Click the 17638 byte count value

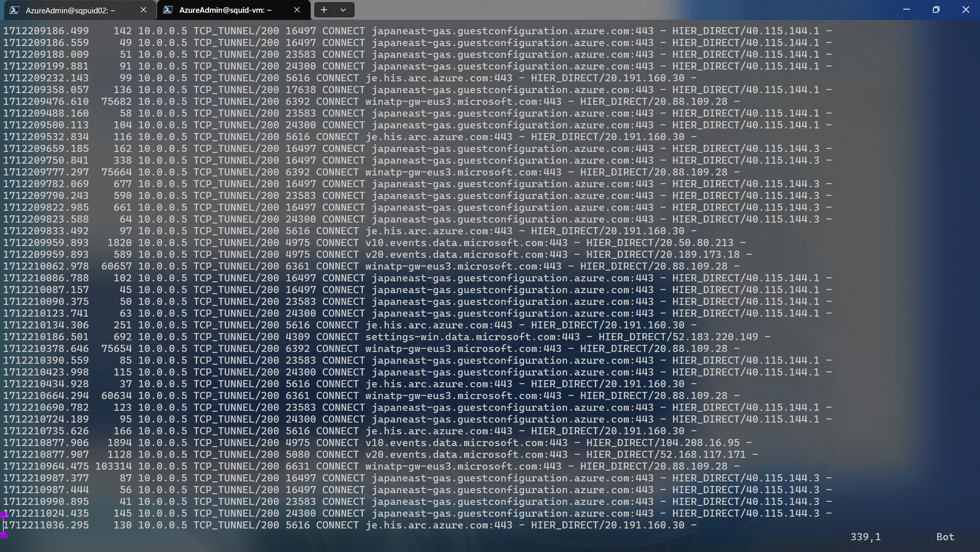point(300,90)
